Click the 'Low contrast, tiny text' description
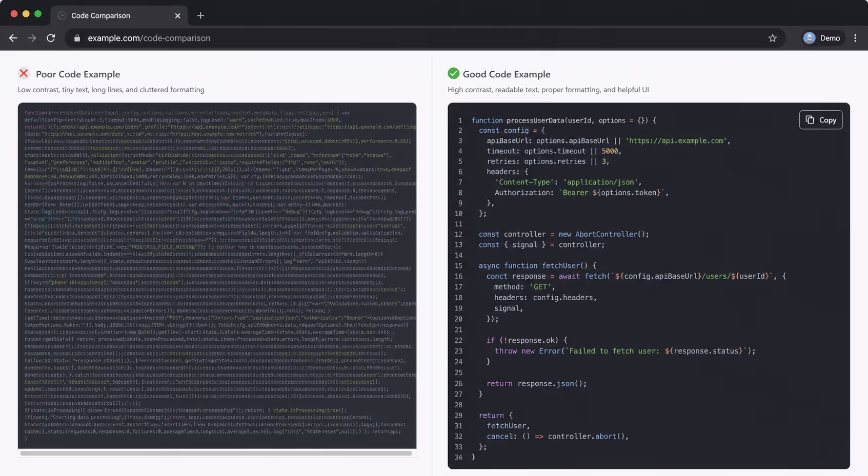Screen dimensions: 868x476 [x=111, y=90]
